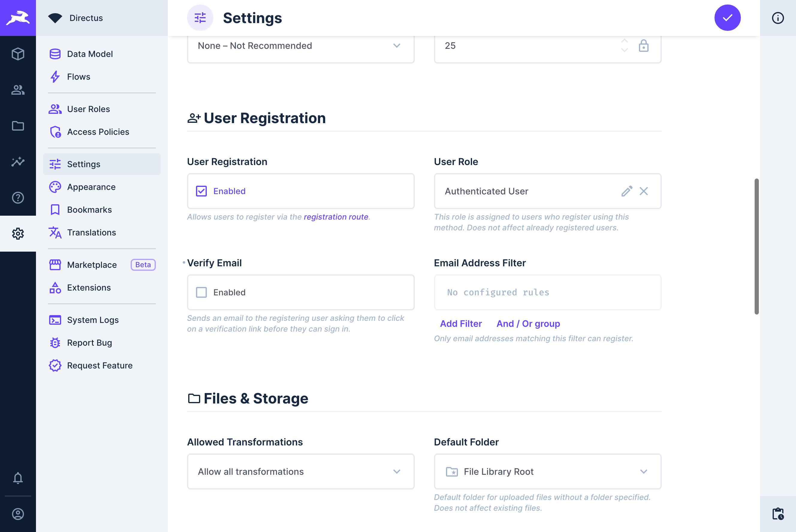
Task: Edit the Authenticated User role
Action: pyautogui.click(x=627, y=191)
